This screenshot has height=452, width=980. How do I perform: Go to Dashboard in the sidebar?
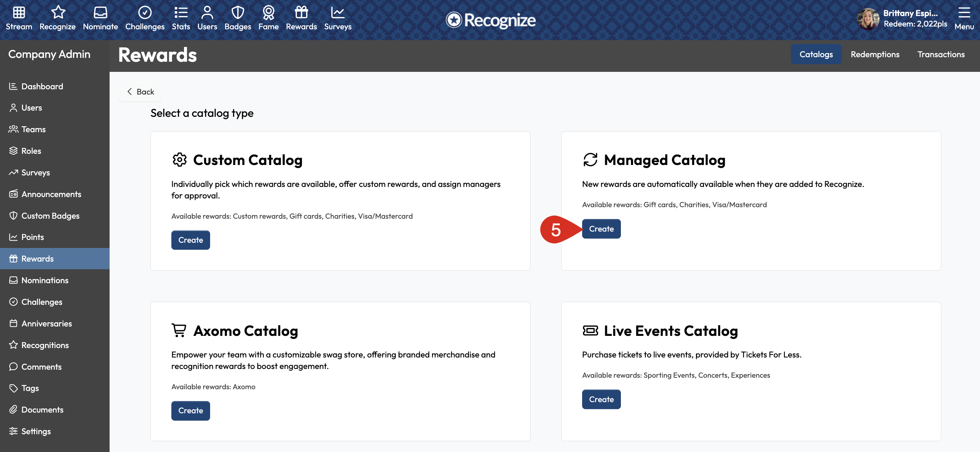55,86
